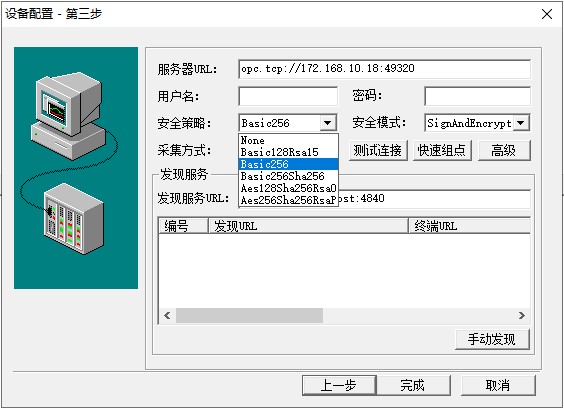
Task: Open the 高级 advanced settings button
Action: tap(504, 150)
